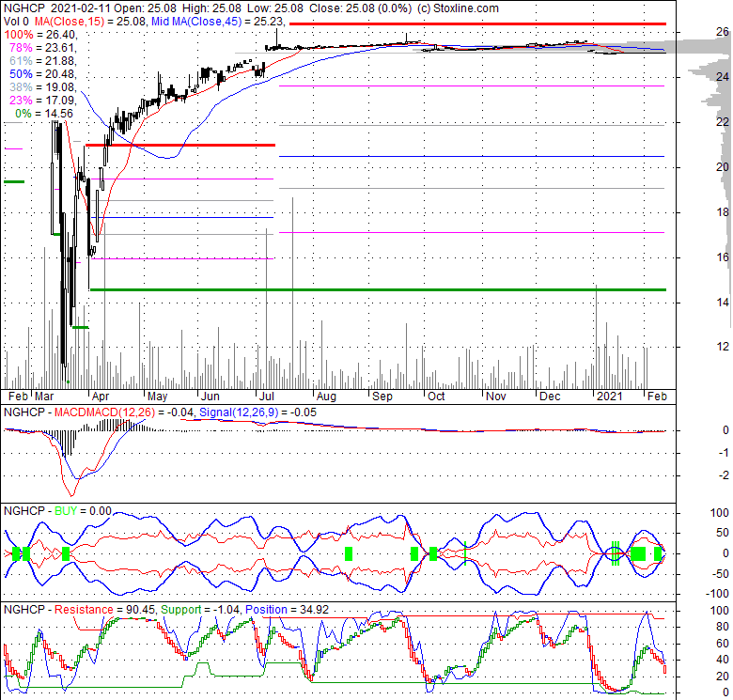
Task: Click the 'Dec' month axis label
Action: 550,397
